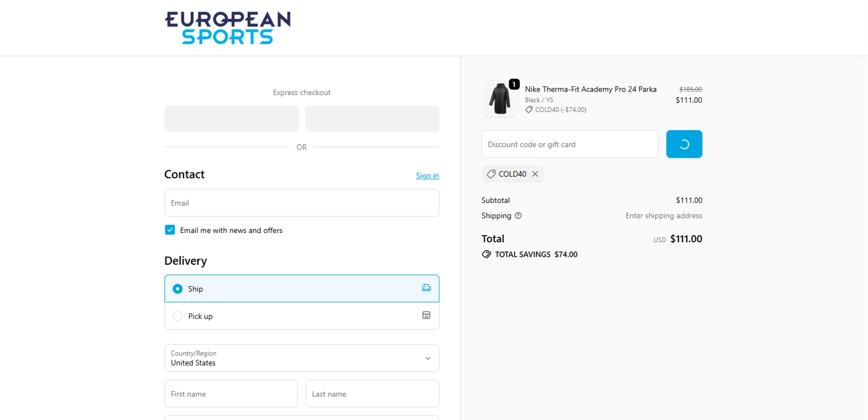
Task: Focus the Discount code or gift card field
Action: point(570,144)
